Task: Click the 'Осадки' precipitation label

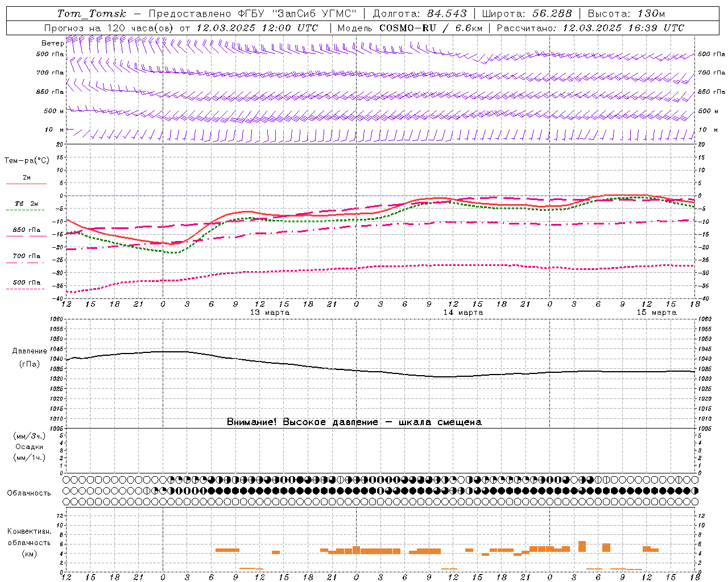Action: click(29, 447)
